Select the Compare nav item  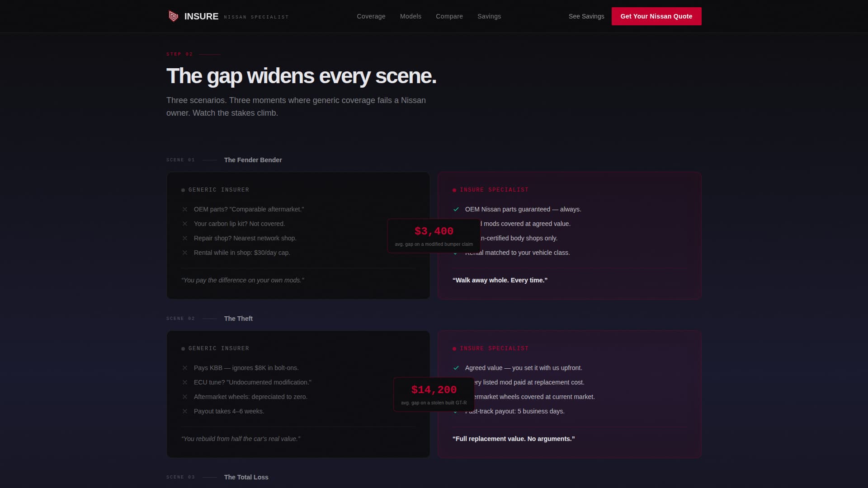click(x=449, y=16)
